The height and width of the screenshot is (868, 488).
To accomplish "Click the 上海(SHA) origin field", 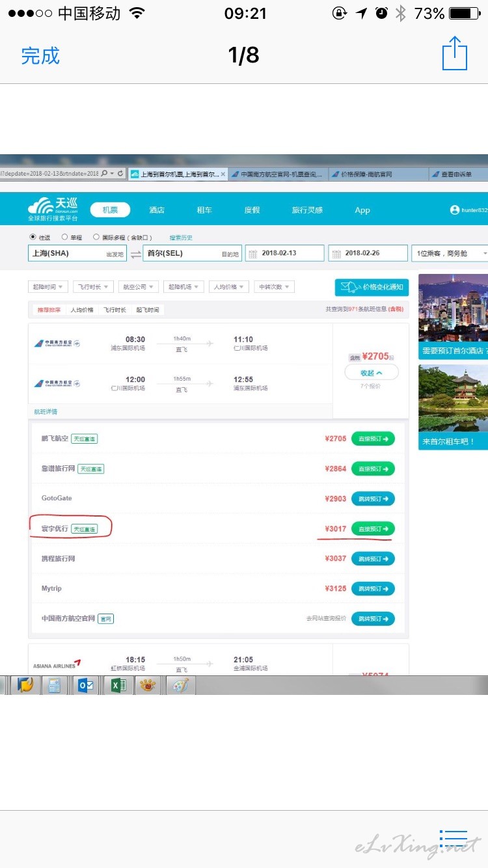I will coord(77,253).
